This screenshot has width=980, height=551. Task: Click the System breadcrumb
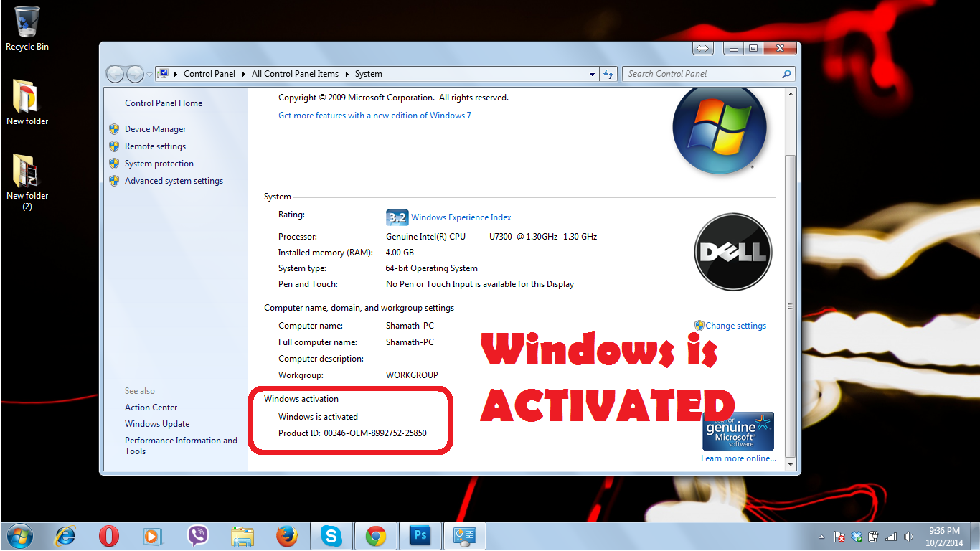point(368,74)
